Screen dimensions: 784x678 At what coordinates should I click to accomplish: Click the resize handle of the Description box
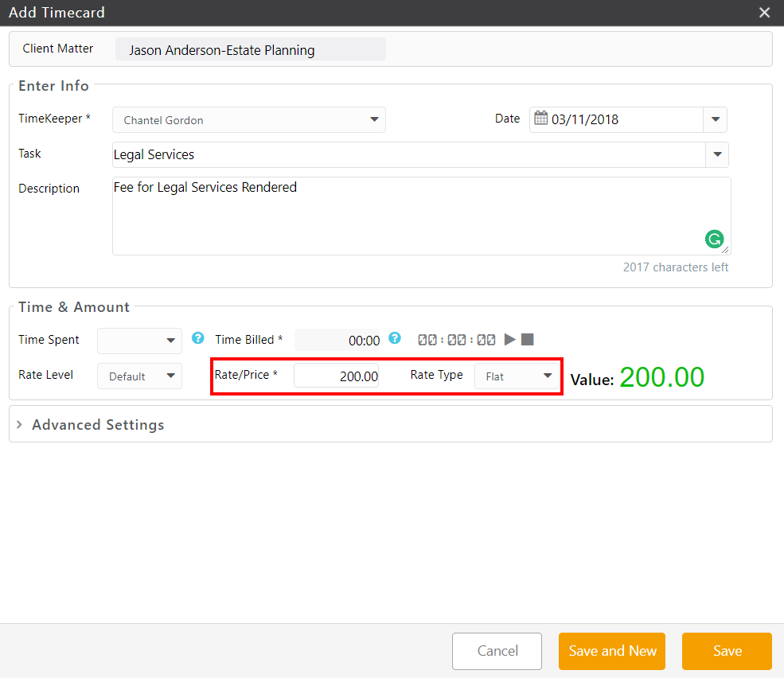coord(725,250)
